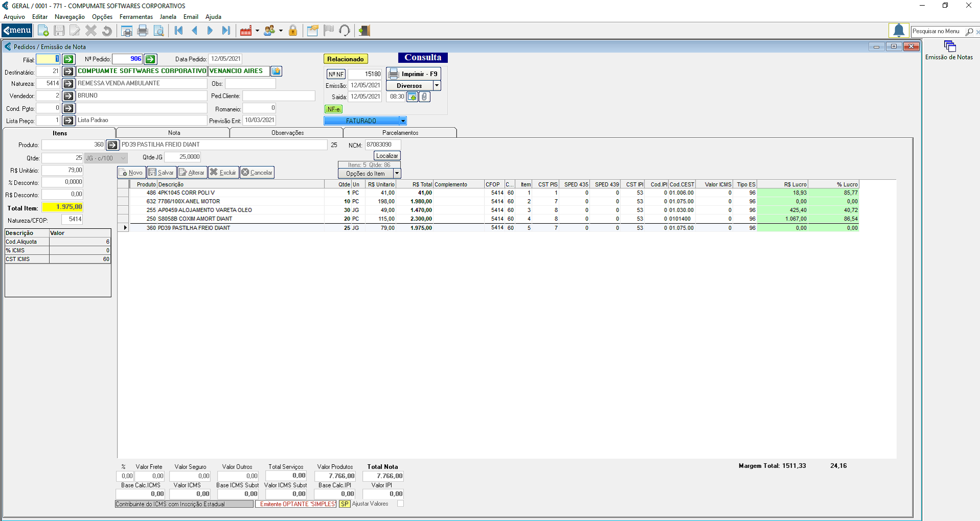Switch to the Parcelamentos tab
Screen dimensions: 980x521
[400, 133]
